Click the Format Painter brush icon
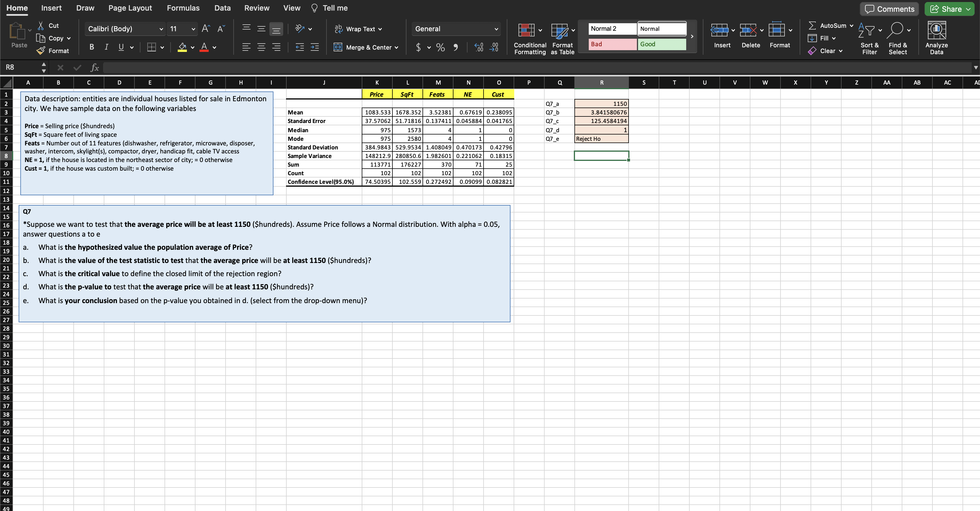The image size is (980, 511). coord(41,50)
